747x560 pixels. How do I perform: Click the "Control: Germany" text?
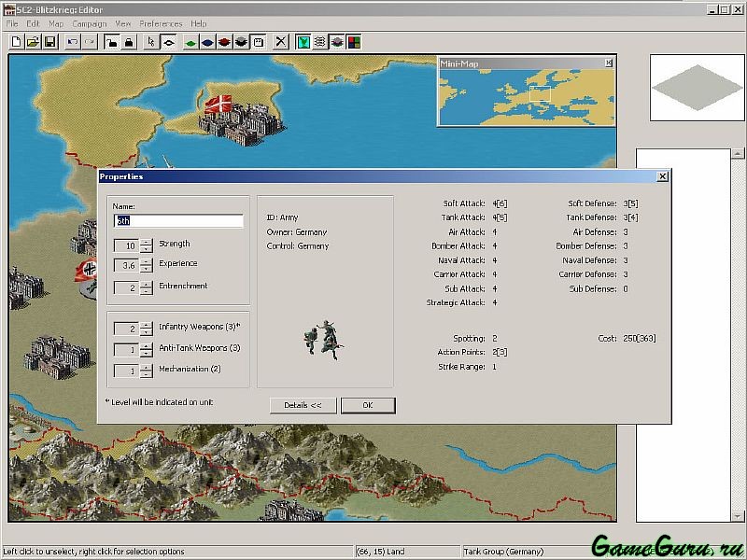pos(298,246)
